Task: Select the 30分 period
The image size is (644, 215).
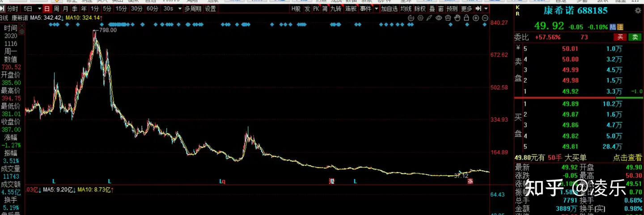Action: point(137,8)
